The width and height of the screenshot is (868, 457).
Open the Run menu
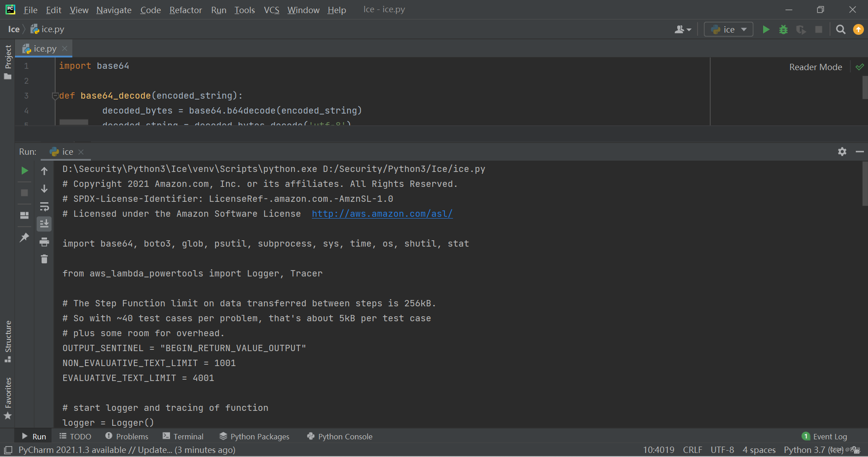point(219,10)
